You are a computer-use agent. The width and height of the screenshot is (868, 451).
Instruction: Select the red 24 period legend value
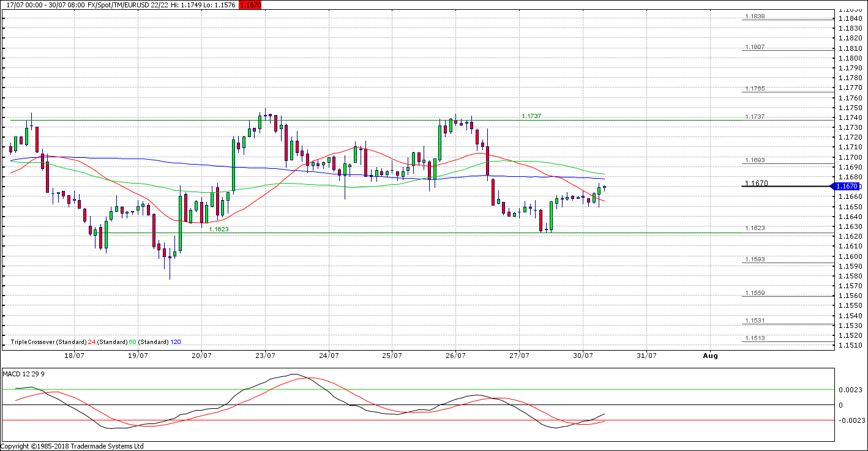pyautogui.click(x=91, y=341)
